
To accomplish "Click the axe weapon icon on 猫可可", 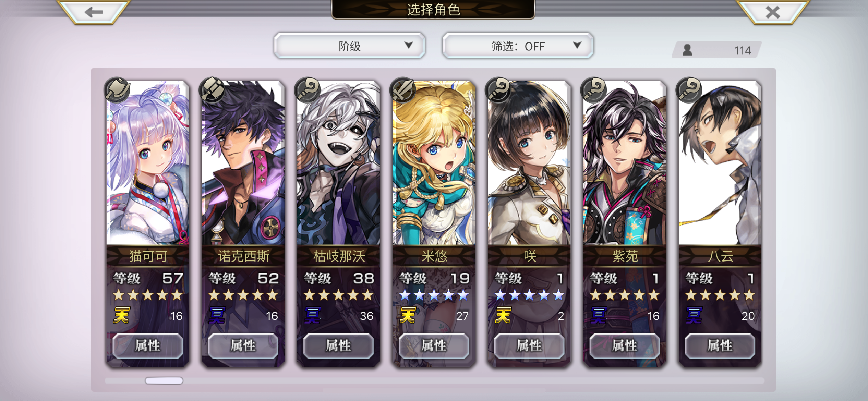I will 117,90.
